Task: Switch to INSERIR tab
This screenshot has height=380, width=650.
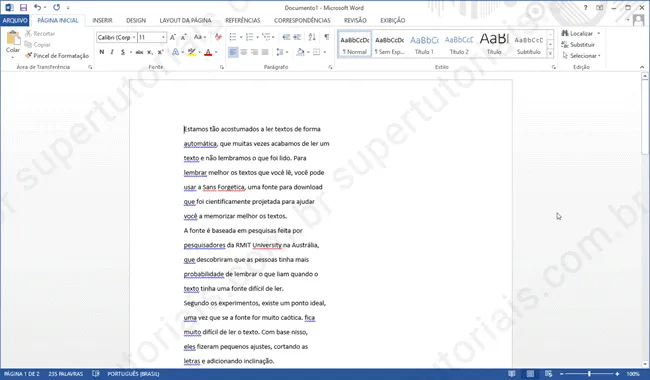Action: pyautogui.click(x=102, y=20)
